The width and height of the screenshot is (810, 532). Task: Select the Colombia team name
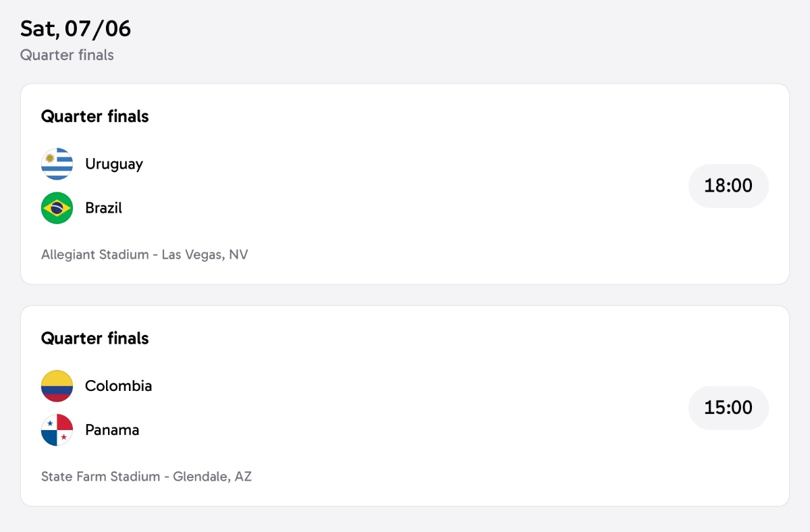[118, 386]
